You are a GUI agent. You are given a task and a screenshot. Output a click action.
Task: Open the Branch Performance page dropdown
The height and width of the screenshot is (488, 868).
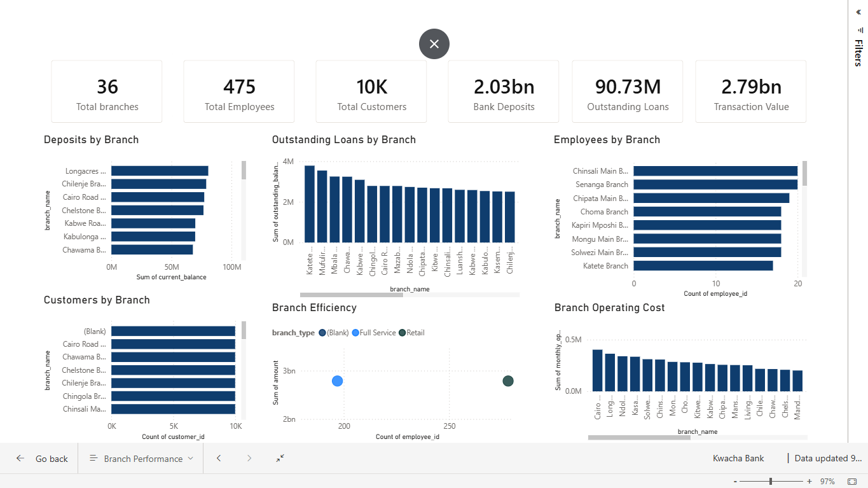click(x=141, y=459)
